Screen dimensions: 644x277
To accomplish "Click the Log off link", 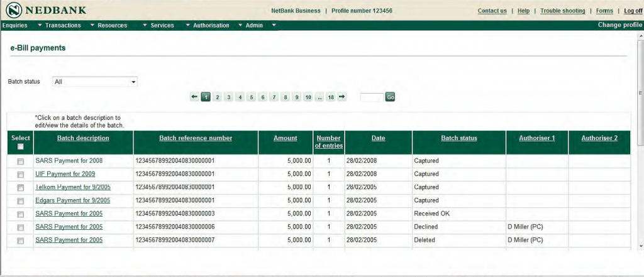I will (633, 11).
